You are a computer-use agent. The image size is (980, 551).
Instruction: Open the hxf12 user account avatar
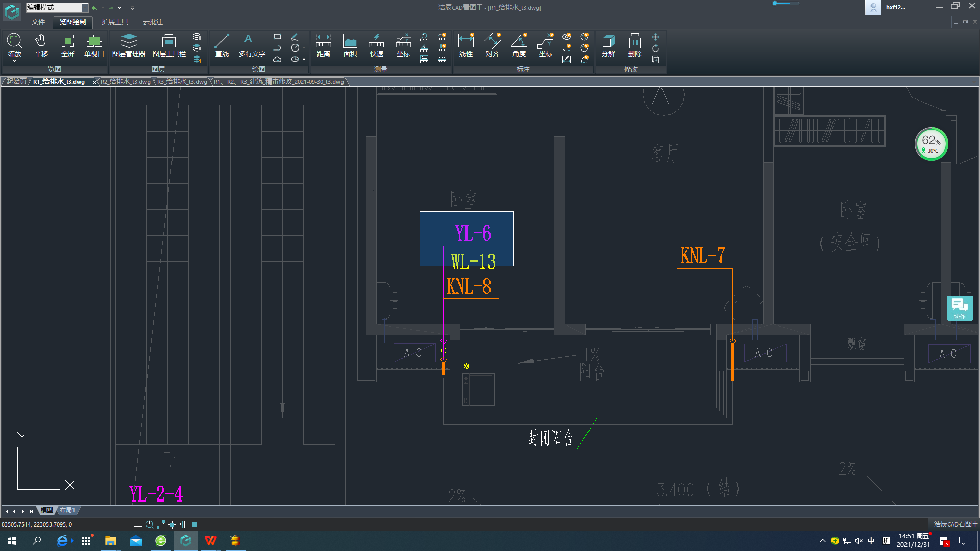[x=873, y=7]
